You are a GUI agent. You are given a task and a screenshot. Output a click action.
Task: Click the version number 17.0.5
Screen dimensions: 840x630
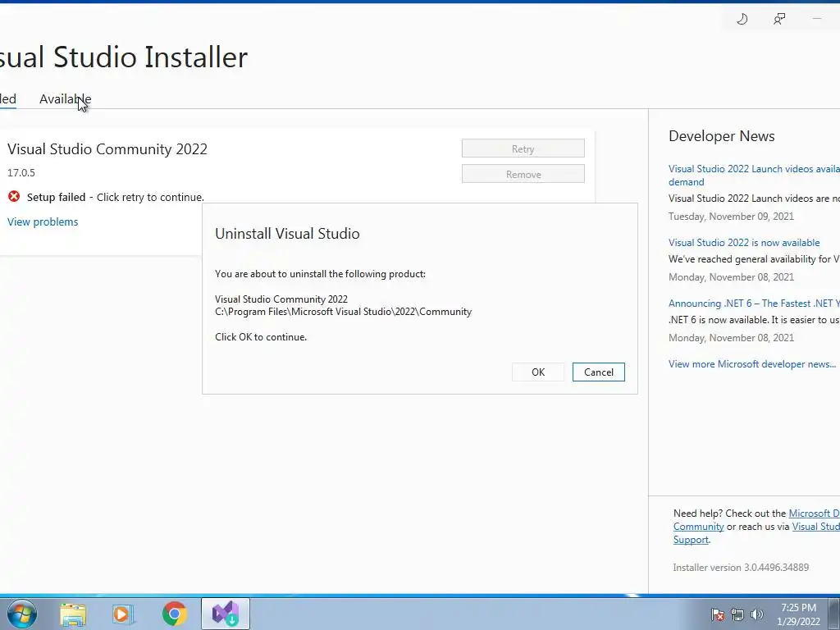click(x=21, y=172)
